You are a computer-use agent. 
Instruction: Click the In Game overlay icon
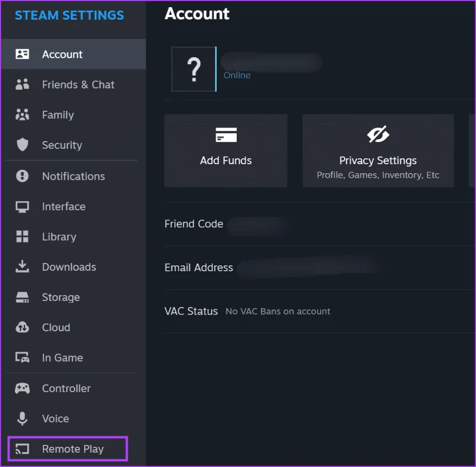22,358
